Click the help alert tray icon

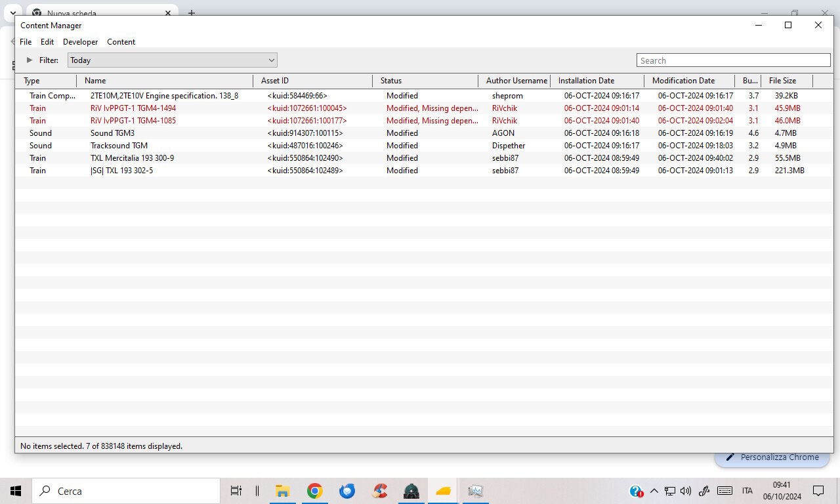tap(636, 491)
